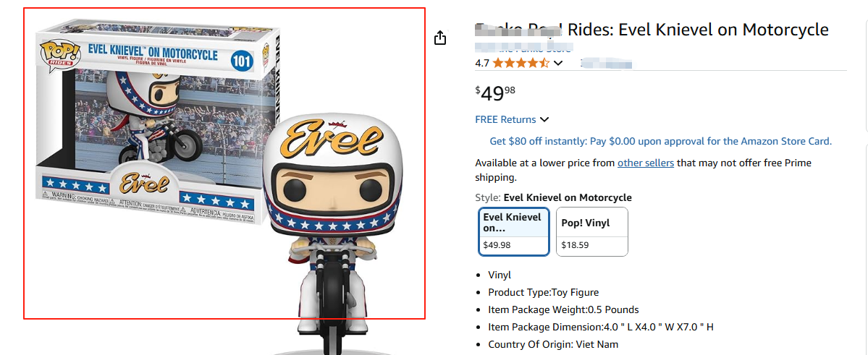Click the Pop! Rides logo on box

click(x=54, y=54)
